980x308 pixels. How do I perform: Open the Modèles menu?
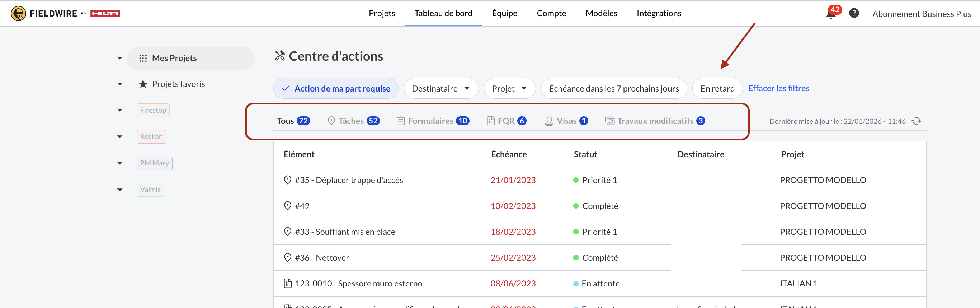(601, 13)
